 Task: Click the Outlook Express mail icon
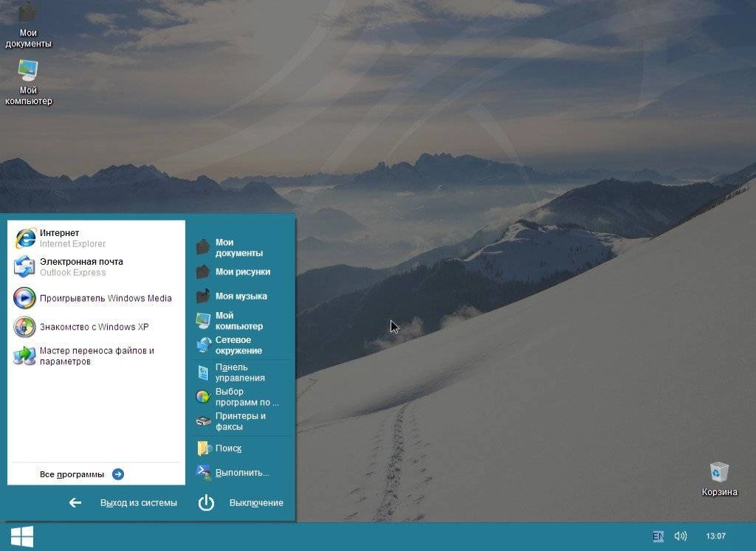point(24,267)
